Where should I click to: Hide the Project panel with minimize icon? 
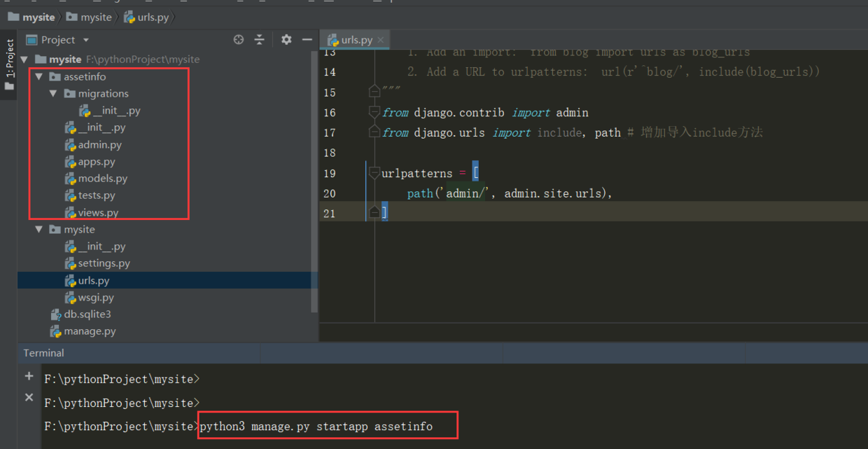(307, 40)
